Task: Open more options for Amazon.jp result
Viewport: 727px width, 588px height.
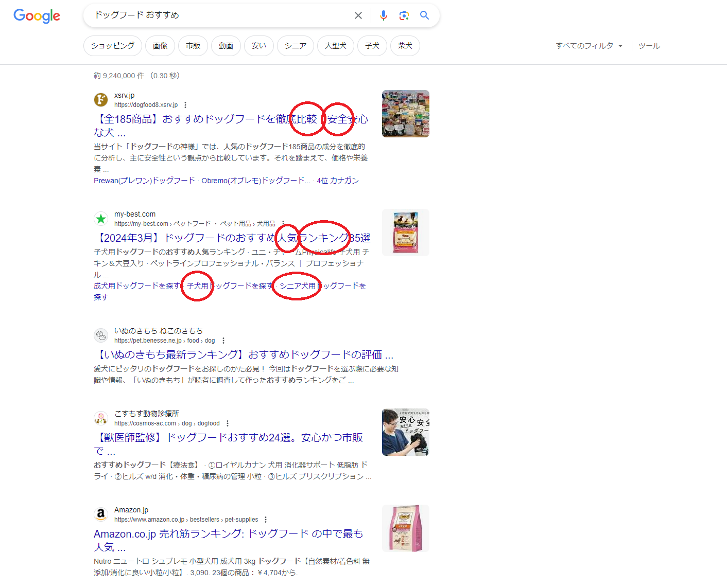Action: 266,520
